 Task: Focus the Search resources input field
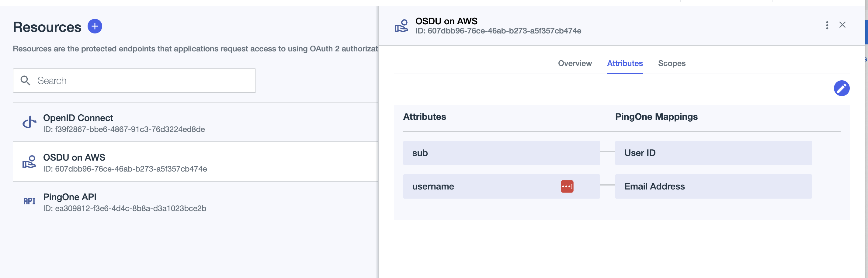coord(134,81)
